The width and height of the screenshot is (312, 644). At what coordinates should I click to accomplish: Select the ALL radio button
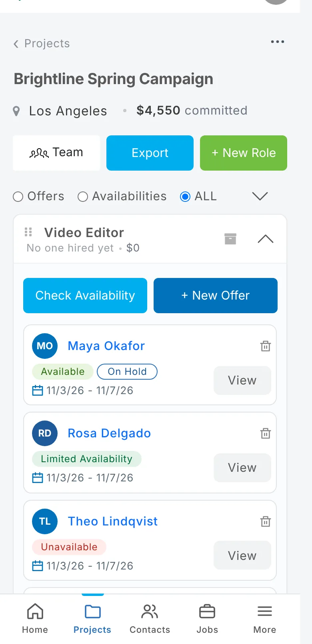185,197
